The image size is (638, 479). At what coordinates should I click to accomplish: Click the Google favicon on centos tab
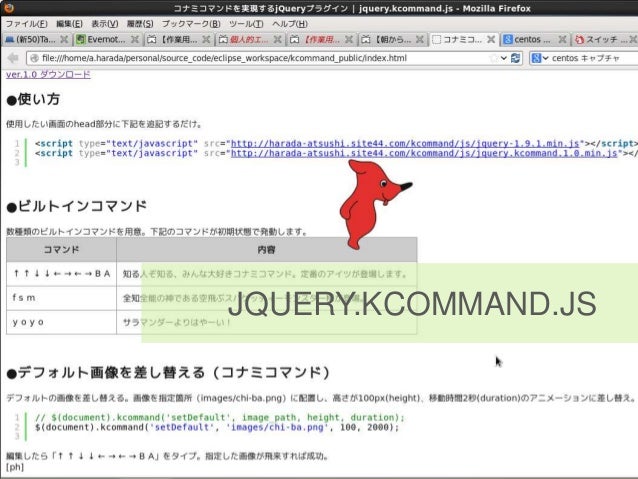click(x=508, y=39)
